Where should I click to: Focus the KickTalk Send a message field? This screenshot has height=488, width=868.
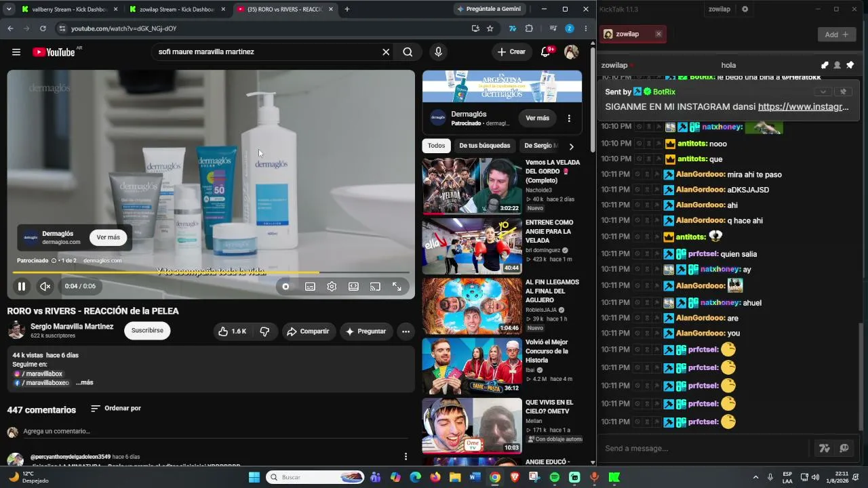705,449
